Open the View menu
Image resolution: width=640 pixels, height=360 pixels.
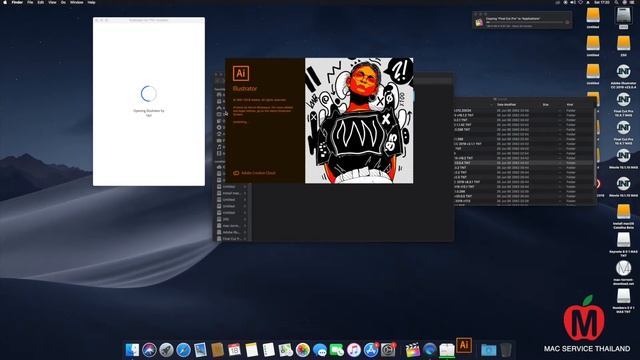point(52,2)
